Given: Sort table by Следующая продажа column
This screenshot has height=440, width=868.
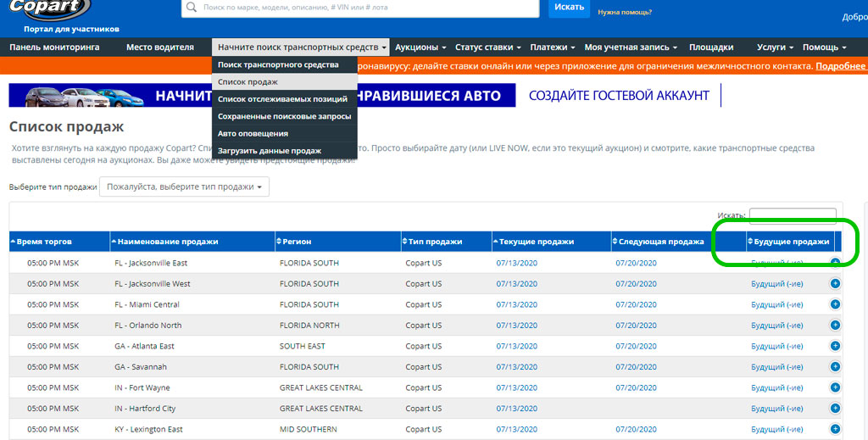Looking at the screenshot, I should tap(679, 242).
